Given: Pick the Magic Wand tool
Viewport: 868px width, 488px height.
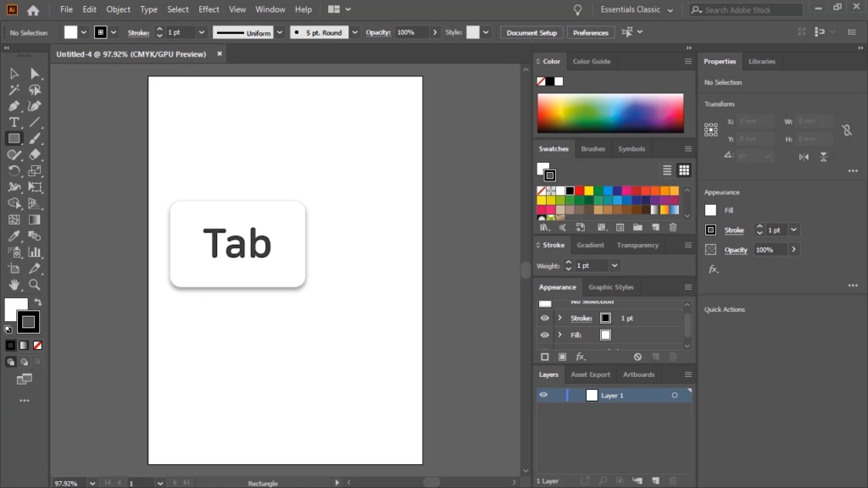Looking at the screenshot, I should 14,90.
